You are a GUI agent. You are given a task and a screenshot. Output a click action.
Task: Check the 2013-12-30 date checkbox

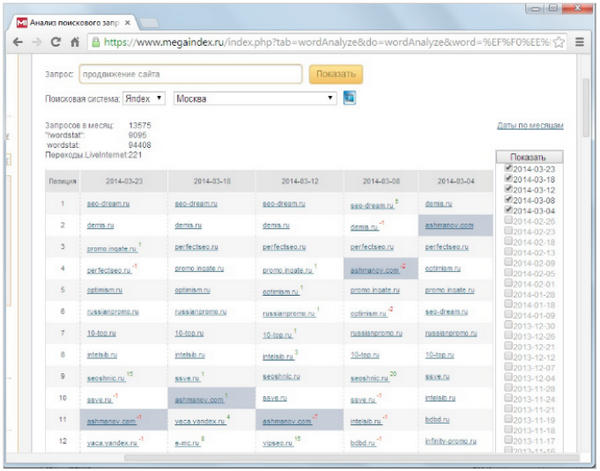[x=509, y=325]
